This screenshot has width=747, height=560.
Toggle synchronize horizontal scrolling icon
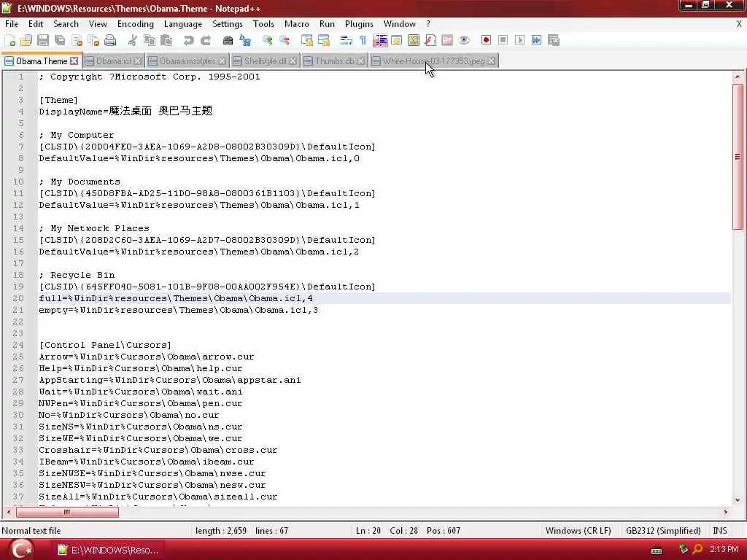point(324,41)
